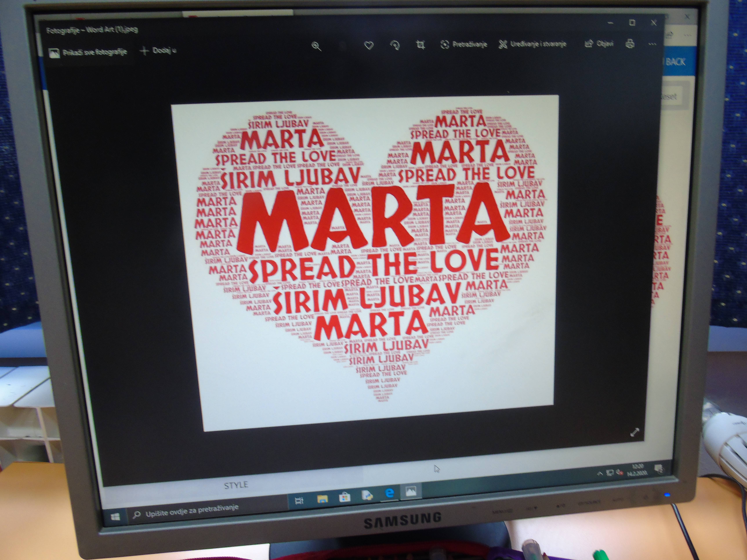Add photo to favorites with heart icon
The height and width of the screenshot is (560, 747).
click(x=369, y=45)
